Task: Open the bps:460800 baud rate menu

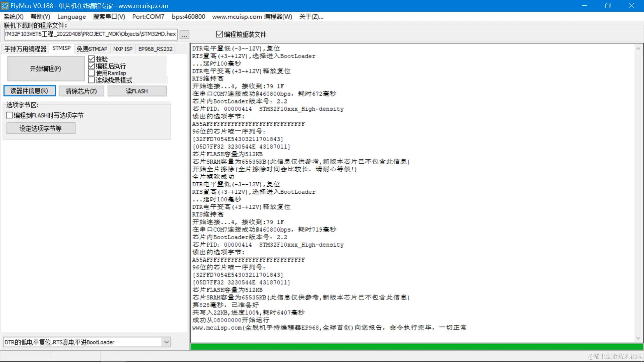Action: click(x=188, y=16)
